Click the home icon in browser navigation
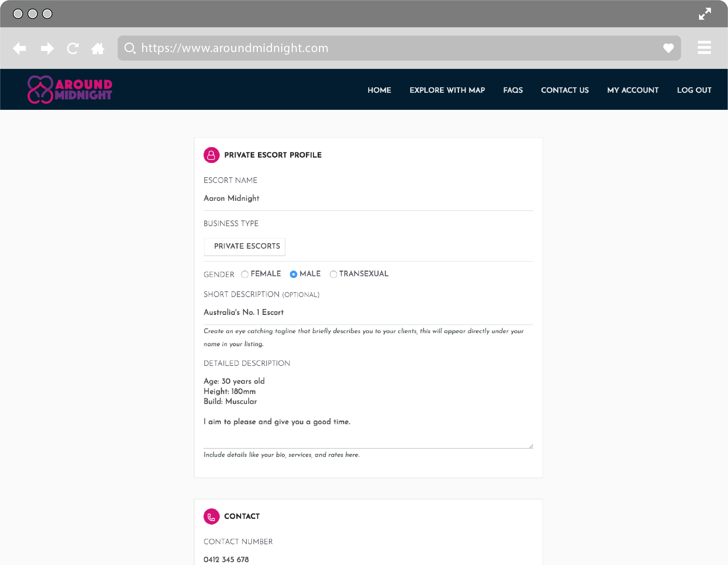This screenshot has height=565, width=728. 98,48
